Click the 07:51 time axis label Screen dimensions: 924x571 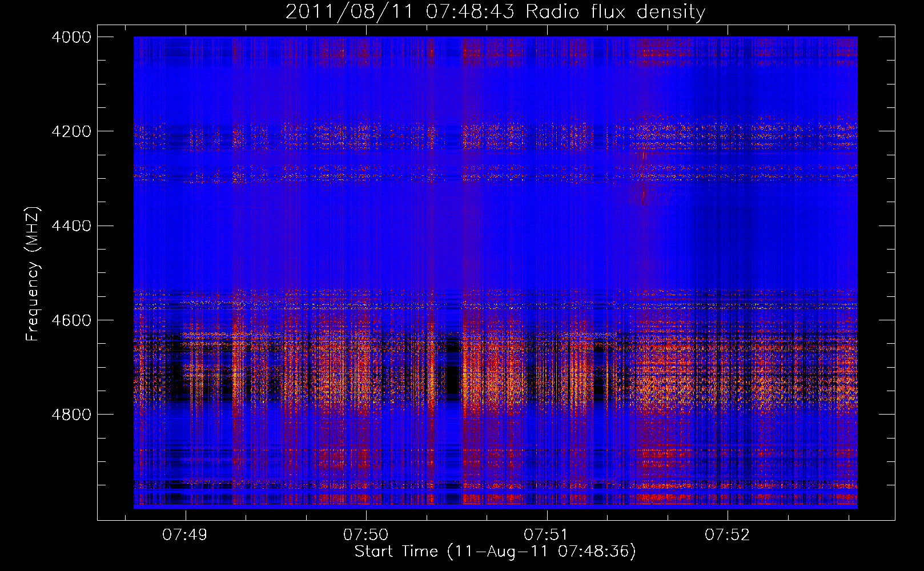click(547, 535)
